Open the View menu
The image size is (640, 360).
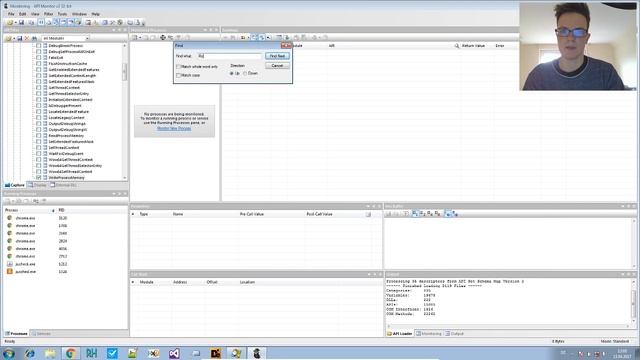tap(35, 14)
